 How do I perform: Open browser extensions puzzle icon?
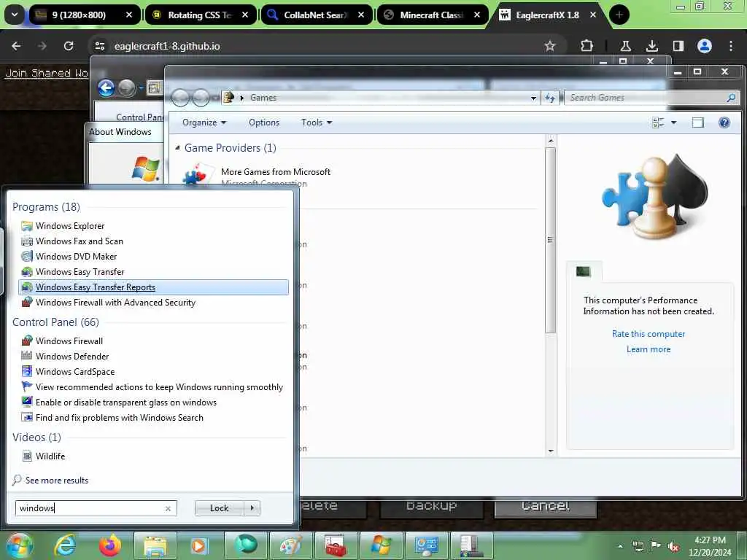click(587, 46)
